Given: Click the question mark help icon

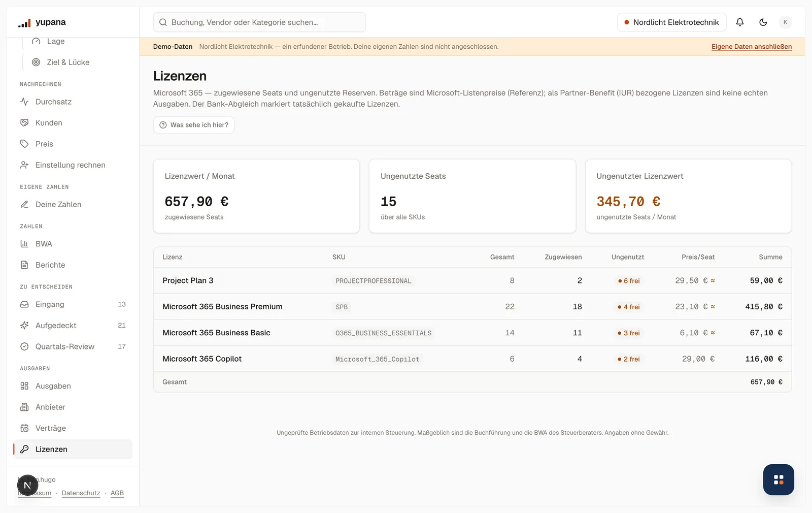Looking at the screenshot, I should 163,125.
